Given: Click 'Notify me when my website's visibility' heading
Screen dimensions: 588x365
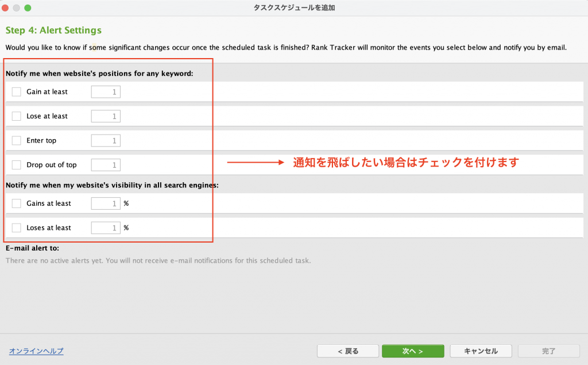Looking at the screenshot, I should point(112,185).
